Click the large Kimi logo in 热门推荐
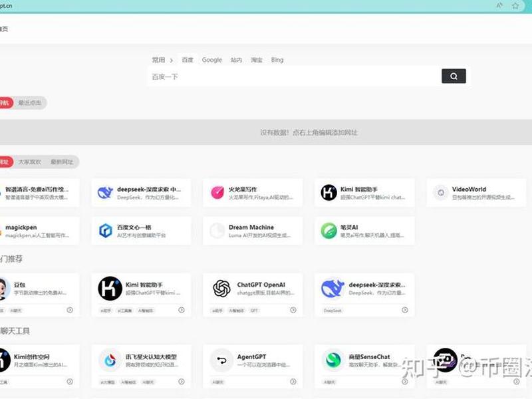 pos(110,289)
